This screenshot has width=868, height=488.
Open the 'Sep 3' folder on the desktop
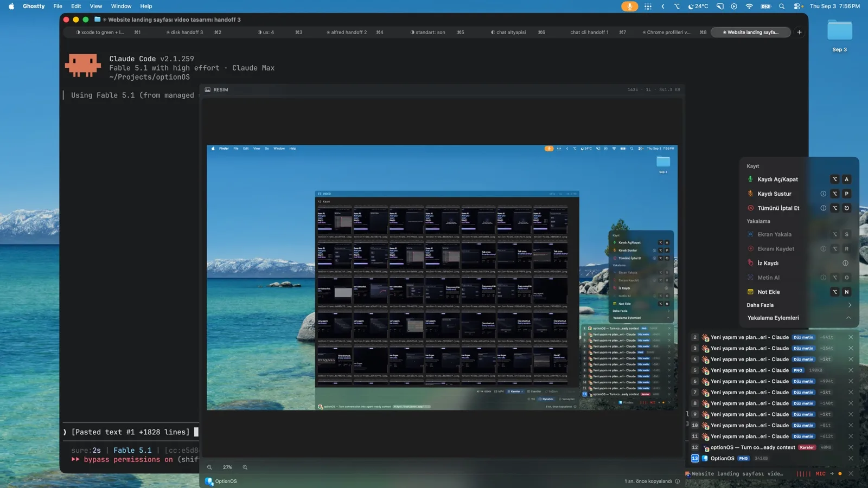(839, 35)
